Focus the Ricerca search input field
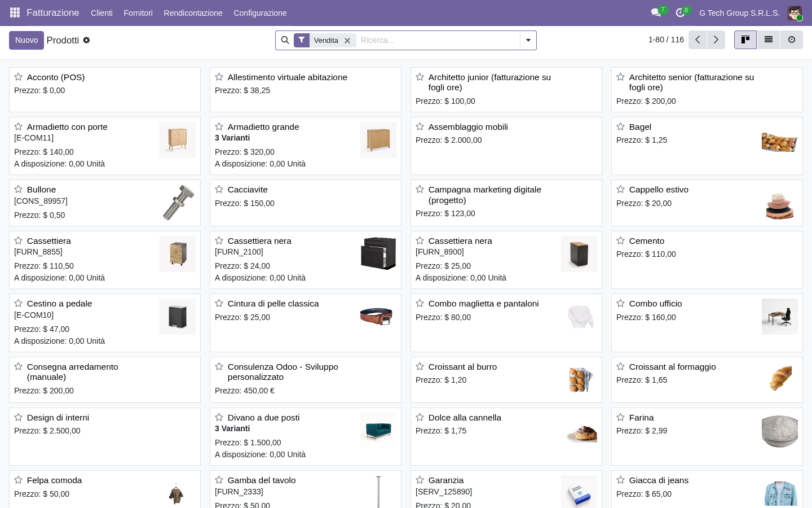The image size is (812, 508). [x=438, y=40]
